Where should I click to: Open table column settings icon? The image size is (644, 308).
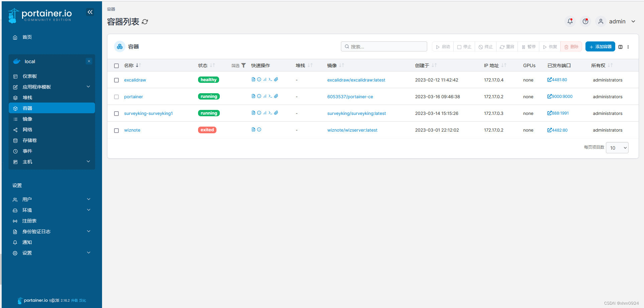tap(620, 47)
